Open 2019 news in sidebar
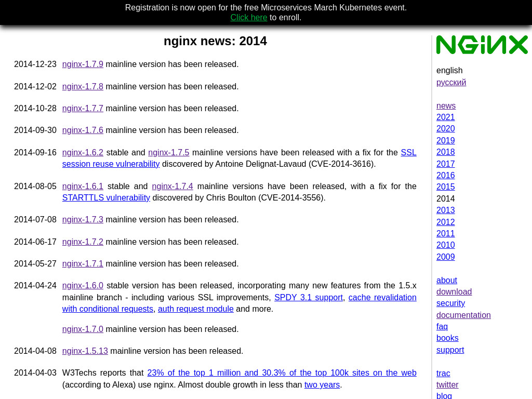The image size is (532, 399). (x=445, y=140)
